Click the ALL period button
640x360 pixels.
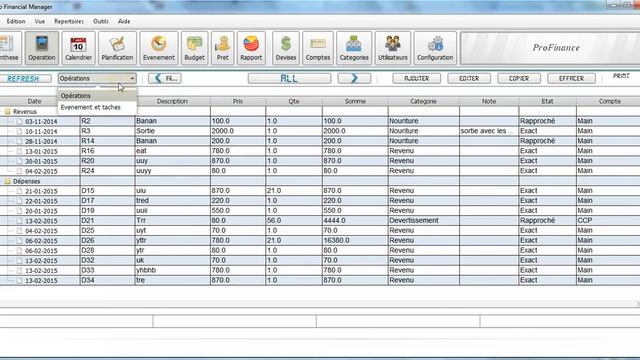[x=289, y=78]
